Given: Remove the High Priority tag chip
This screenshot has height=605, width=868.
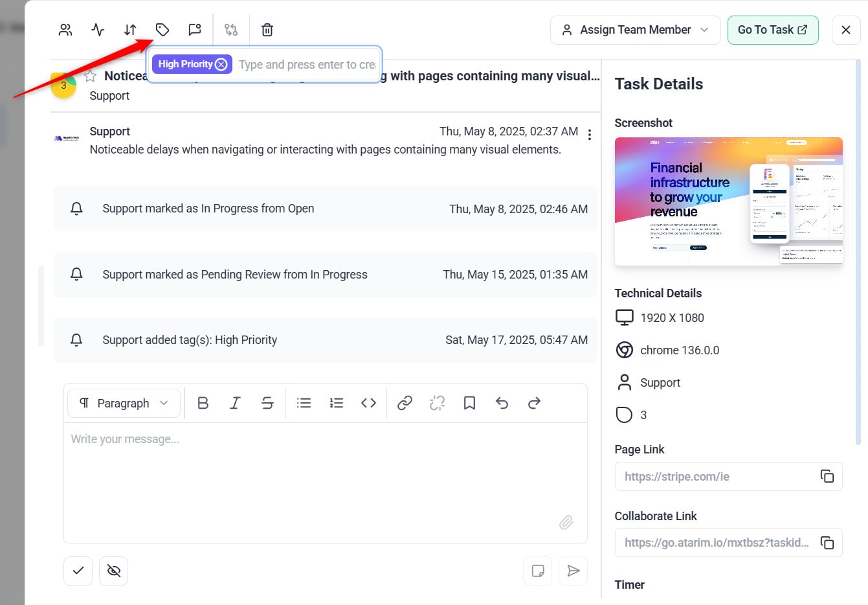Looking at the screenshot, I should pos(221,64).
